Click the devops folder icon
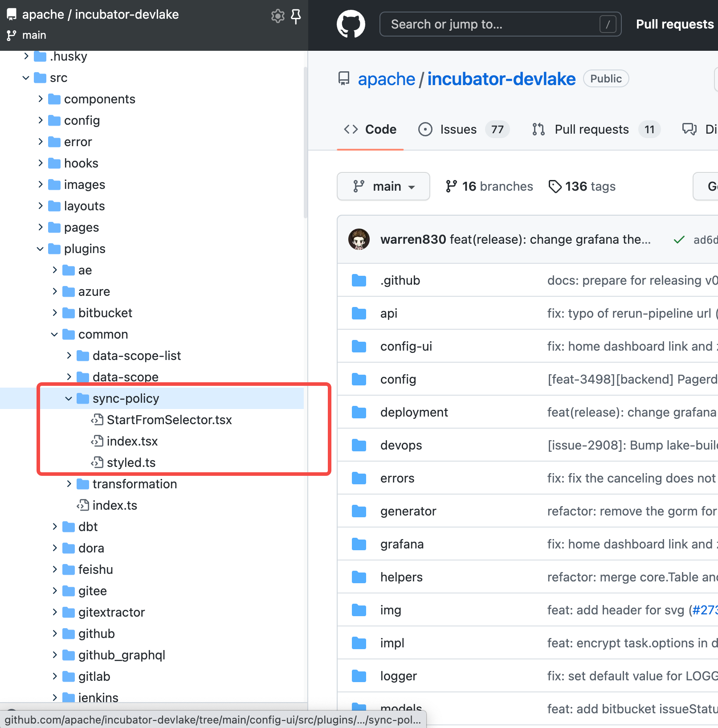 [x=359, y=445]
